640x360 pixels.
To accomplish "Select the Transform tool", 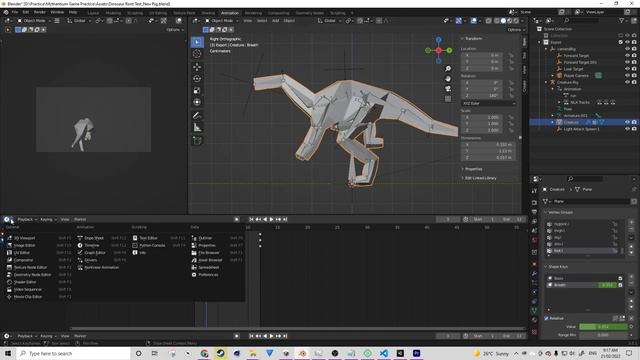I will point(197,102).
